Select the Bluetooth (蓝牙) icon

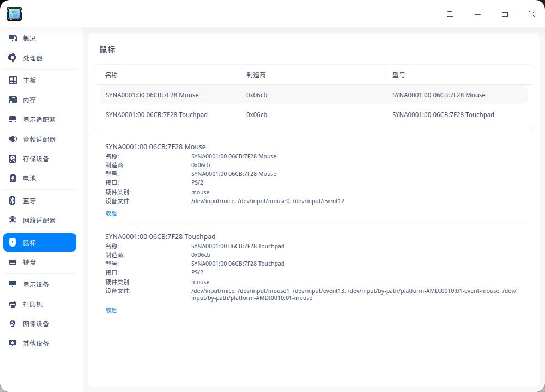coord(13,201)
